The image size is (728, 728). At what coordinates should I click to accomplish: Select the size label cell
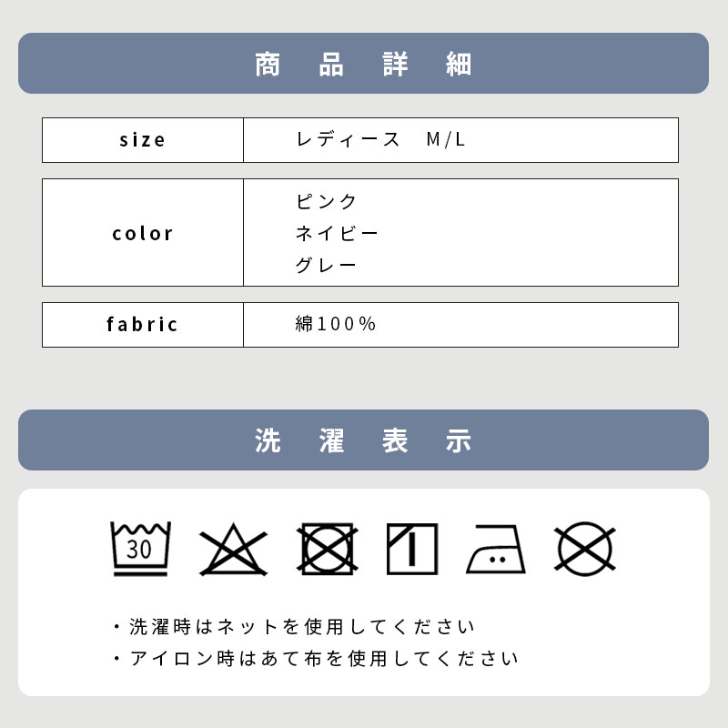(143, 140)
